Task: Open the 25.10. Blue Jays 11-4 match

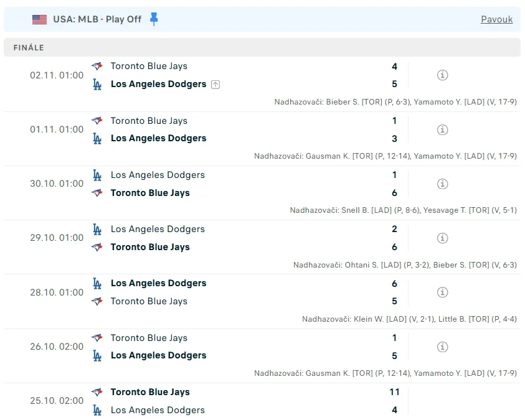Action: point(249,401)
